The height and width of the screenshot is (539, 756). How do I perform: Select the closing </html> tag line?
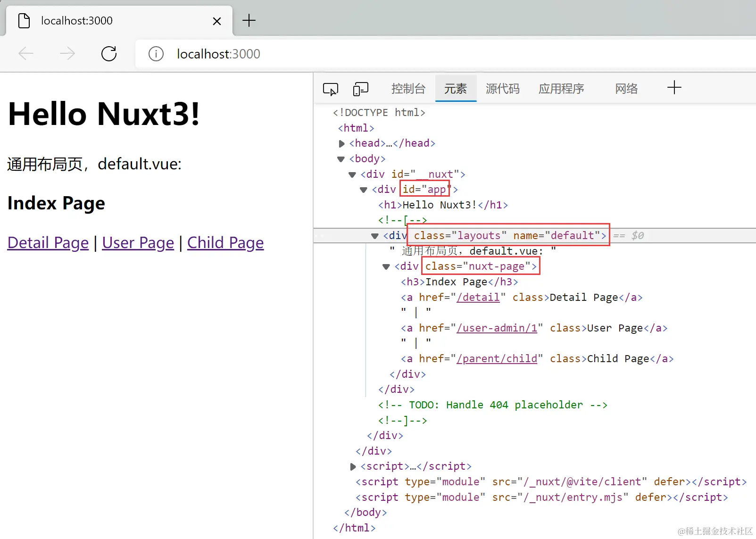pyautogui.click(x=354, y=528)
